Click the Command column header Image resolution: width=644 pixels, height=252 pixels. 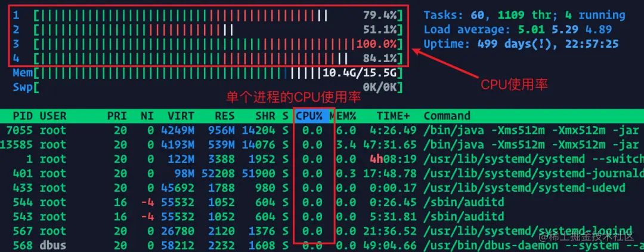pos(447,116)
